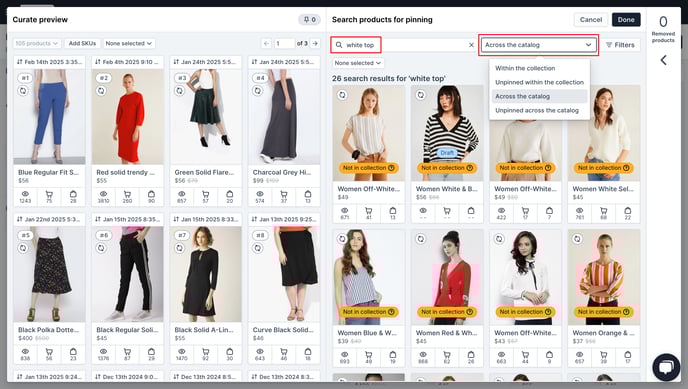Click Not in collection badge on Women Red & Wh...
Screen dimensions: 688x389
pyautogui.click(x=447, y=312)
